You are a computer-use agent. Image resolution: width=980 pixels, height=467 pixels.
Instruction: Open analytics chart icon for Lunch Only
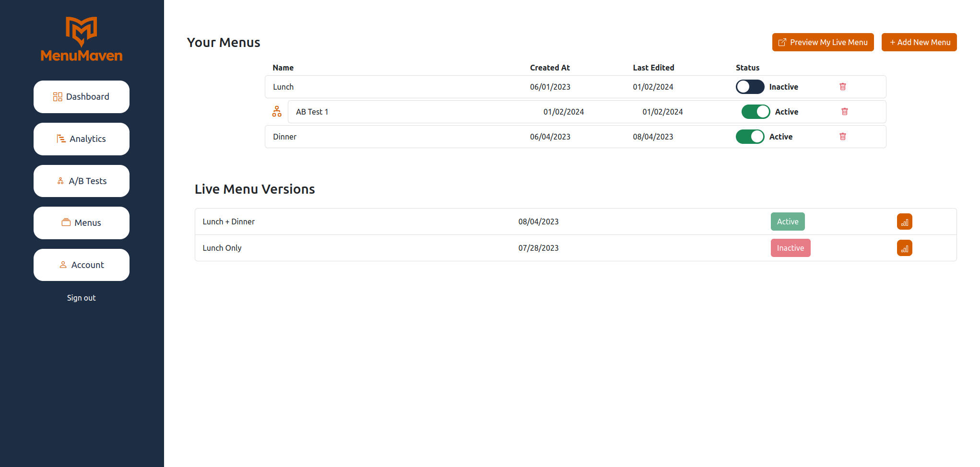pyautogui.click(x=904, y=248)
